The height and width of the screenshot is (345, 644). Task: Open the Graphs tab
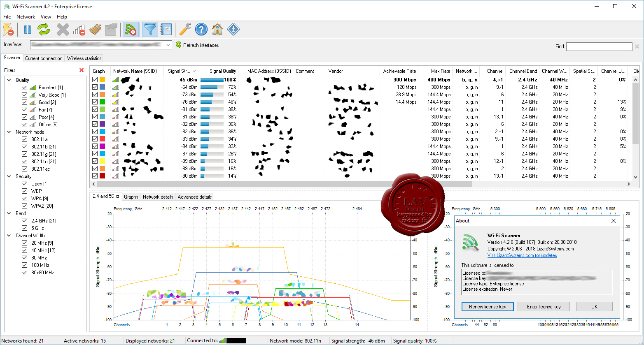pyautogui.click(x=131, y=197)
